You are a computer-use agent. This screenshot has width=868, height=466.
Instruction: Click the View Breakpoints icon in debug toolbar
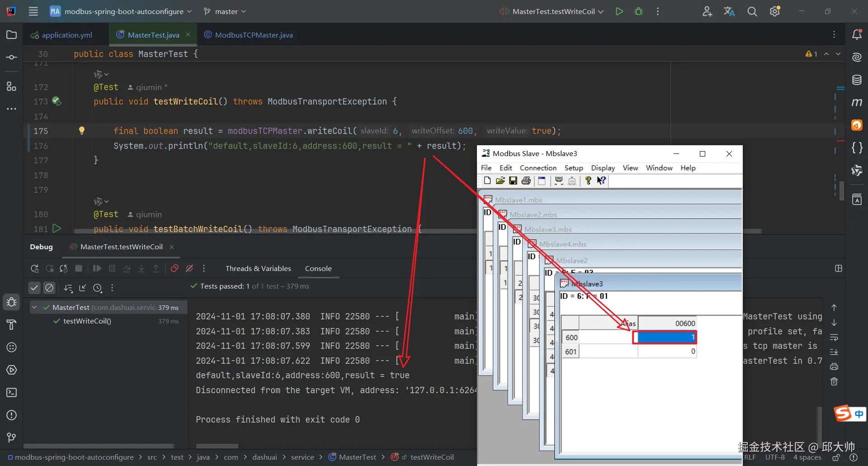click(x=175, y=269)
